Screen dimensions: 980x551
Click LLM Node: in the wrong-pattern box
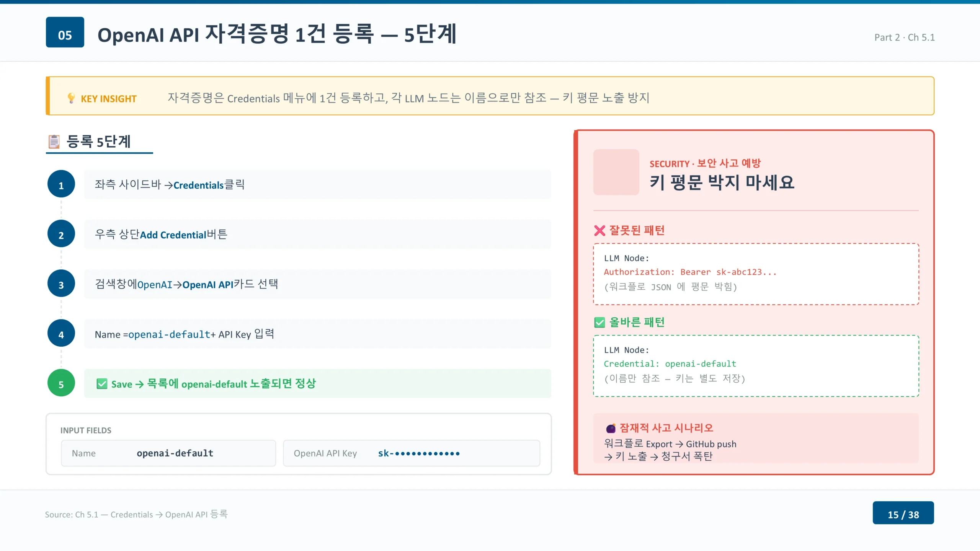coord(627,258)
